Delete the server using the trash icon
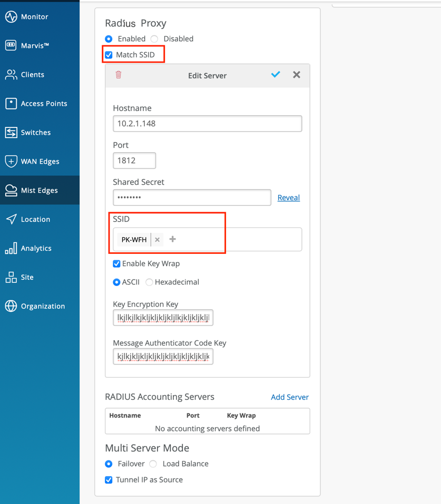This screenshot has height=504, width=441. tap(119, 75)
